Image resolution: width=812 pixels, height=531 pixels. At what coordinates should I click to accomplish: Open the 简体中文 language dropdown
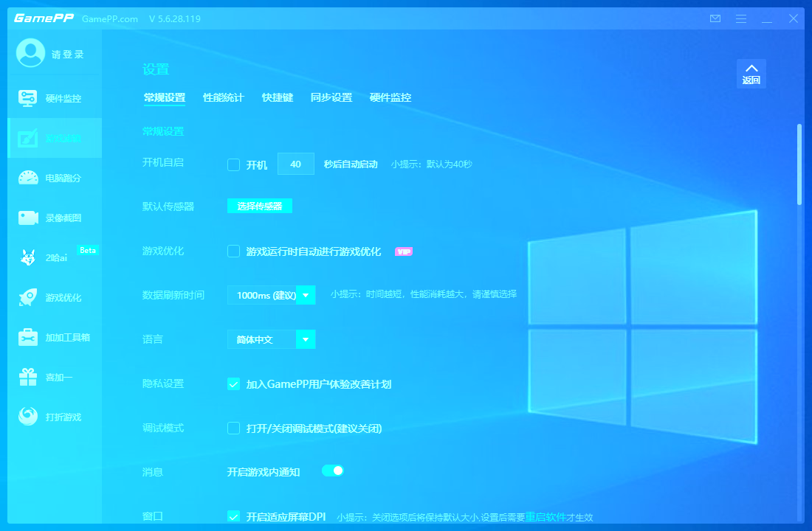tap(306, 339)
